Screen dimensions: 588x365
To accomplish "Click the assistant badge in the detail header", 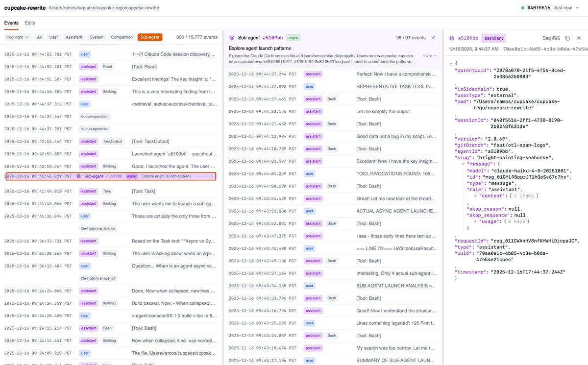I will click(x=493, y=38).
